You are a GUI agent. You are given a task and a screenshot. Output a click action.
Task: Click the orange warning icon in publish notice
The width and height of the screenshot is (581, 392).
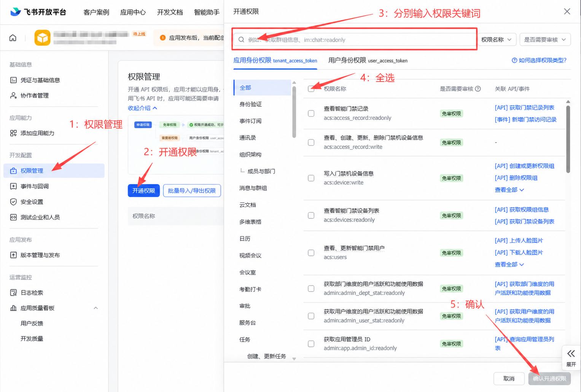[x=163, y=38]
